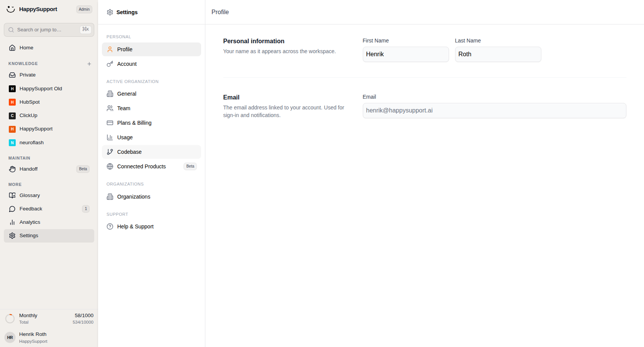The image size is (644, 347).
Task: Open Codebase settings
Action: [151, 152]
